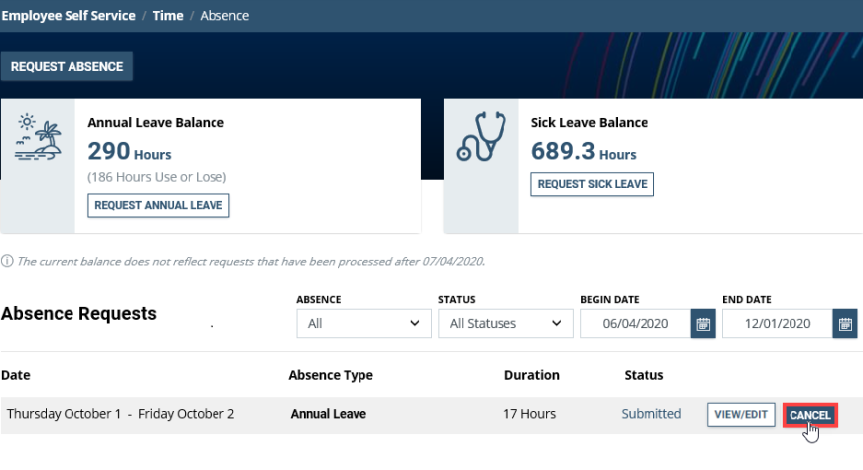Image resolution: width=863 pixels, height=470 pixels.
Task: Click the info icon beside balance disclaimer
Action: click(x=7, y=262)
